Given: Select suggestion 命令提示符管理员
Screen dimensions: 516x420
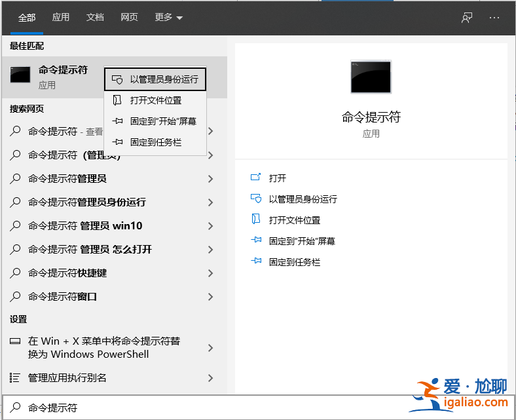Looking at the screenshot, I should (67, 179).
